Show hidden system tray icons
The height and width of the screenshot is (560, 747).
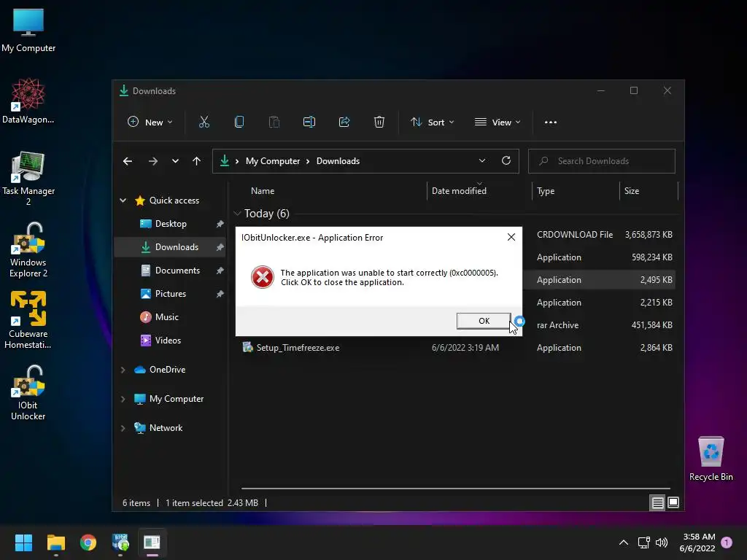(623, 542)
